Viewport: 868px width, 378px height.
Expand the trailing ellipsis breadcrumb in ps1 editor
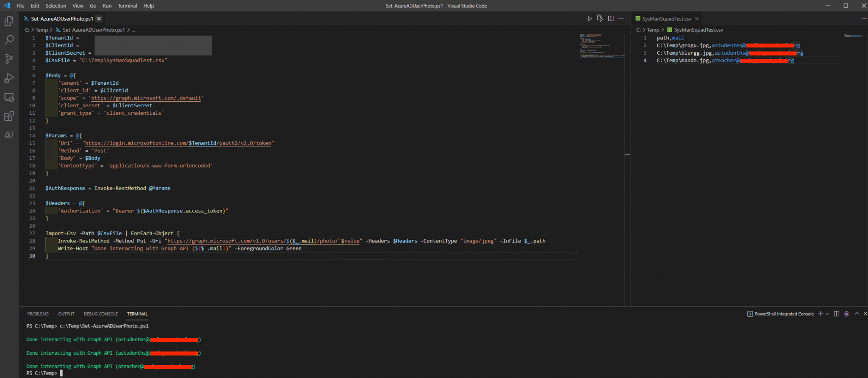[134, 30]
